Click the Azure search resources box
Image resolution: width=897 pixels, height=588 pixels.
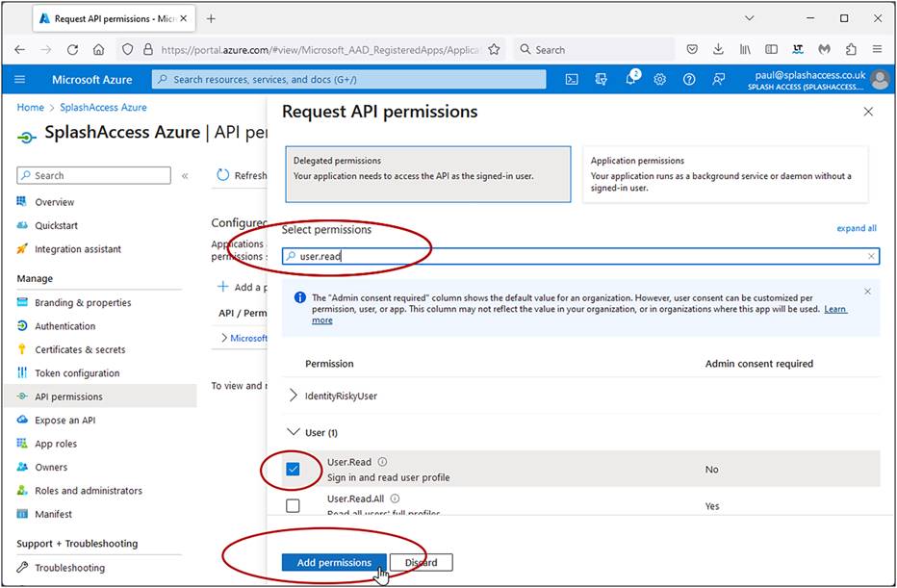click(349, 80)
